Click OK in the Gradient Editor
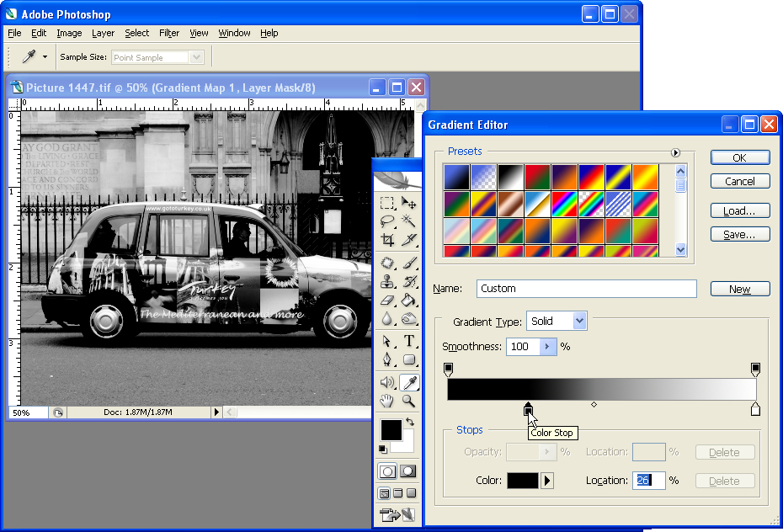The height and width of the screenshot is (532, 783). pos(739,157)
